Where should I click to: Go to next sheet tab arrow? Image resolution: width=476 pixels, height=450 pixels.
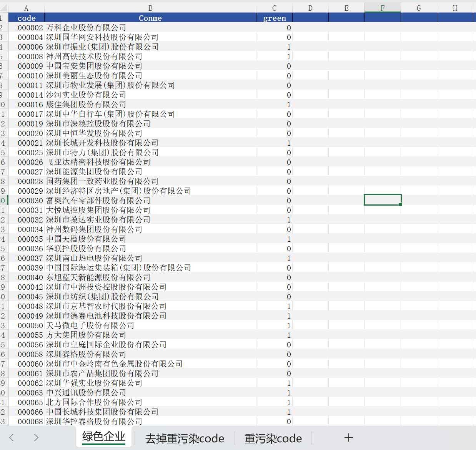(x=36, y=437)
